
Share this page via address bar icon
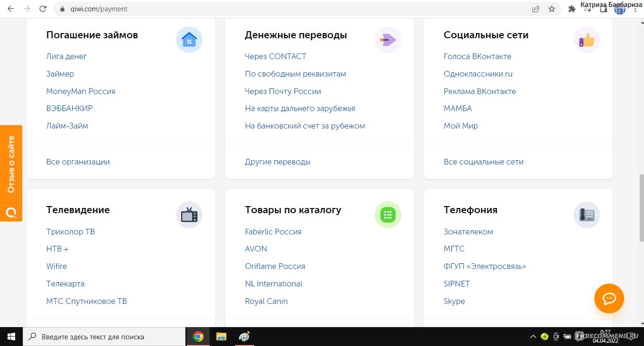point(536,9)
